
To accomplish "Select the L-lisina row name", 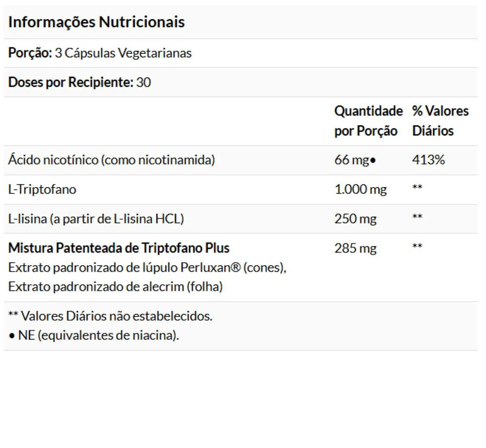I will point(96,219).
